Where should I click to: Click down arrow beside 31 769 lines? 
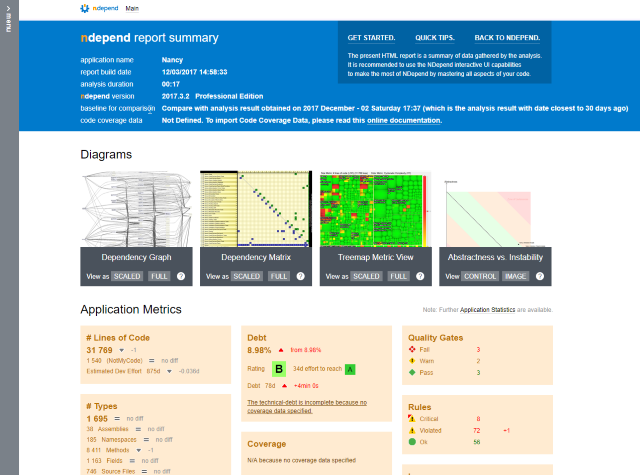click(121, 351)
